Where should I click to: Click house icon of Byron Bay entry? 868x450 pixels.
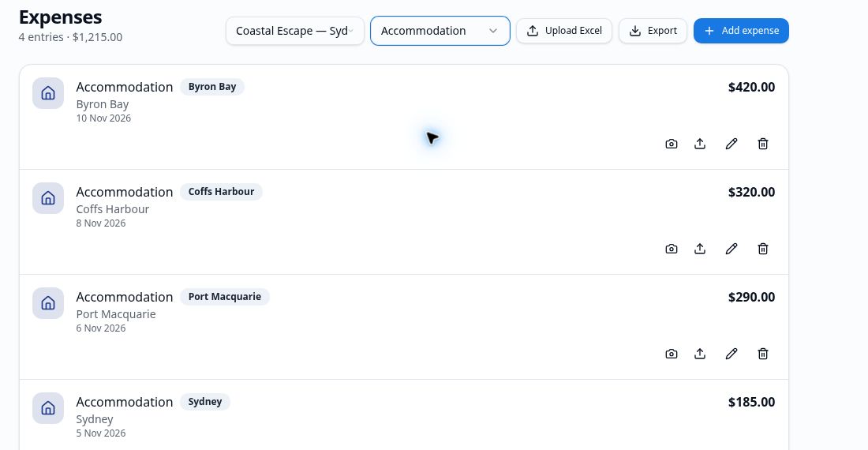[x=48, y=93]
